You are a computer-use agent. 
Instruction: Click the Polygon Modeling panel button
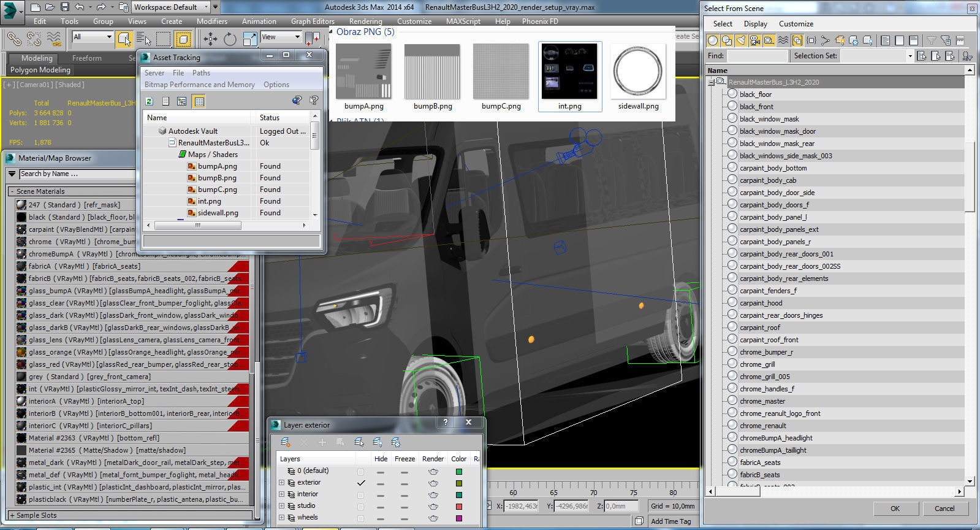[x=40, y=70]
